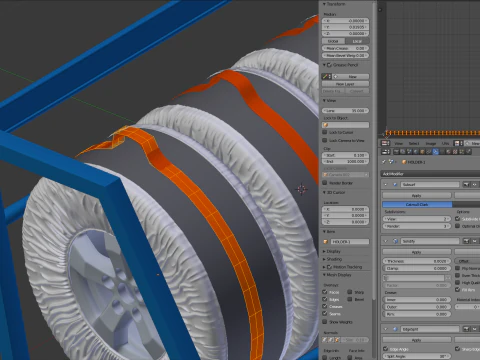Click the Subsurf modifier type icon
Screen dimensions: 480x360
(395, 184)
